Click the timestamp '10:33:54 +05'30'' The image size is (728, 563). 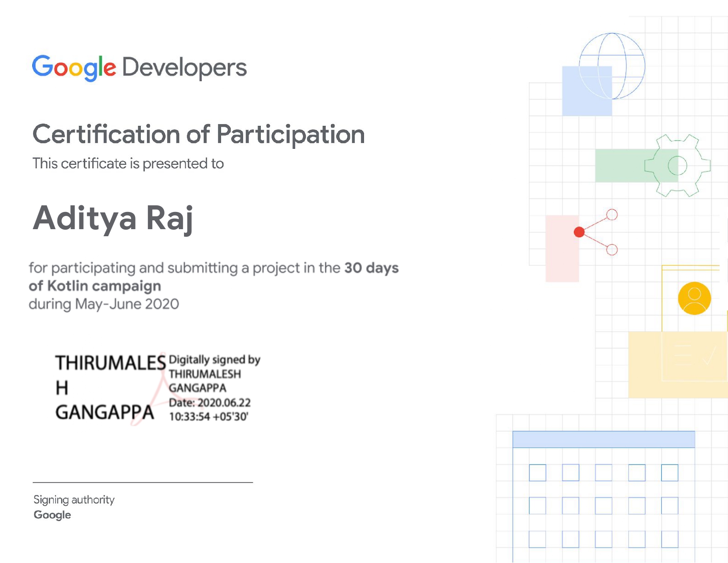(209, 417)
